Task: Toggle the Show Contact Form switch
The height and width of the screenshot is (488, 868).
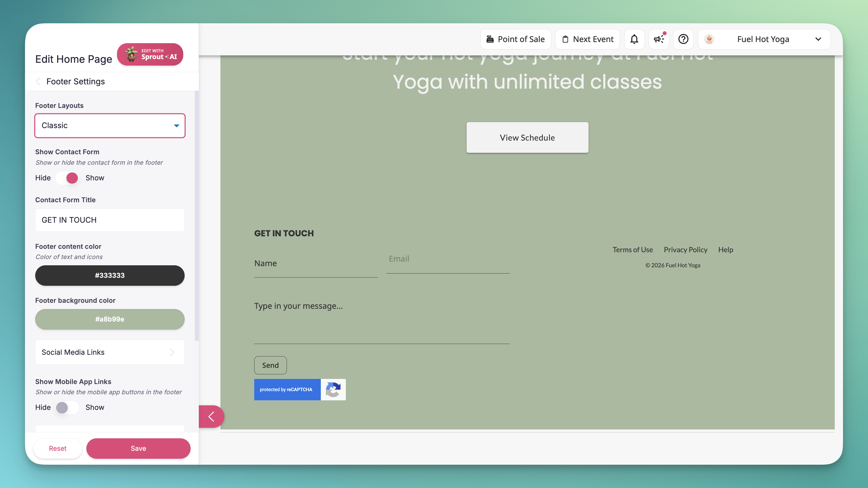Action: point(67,178)
